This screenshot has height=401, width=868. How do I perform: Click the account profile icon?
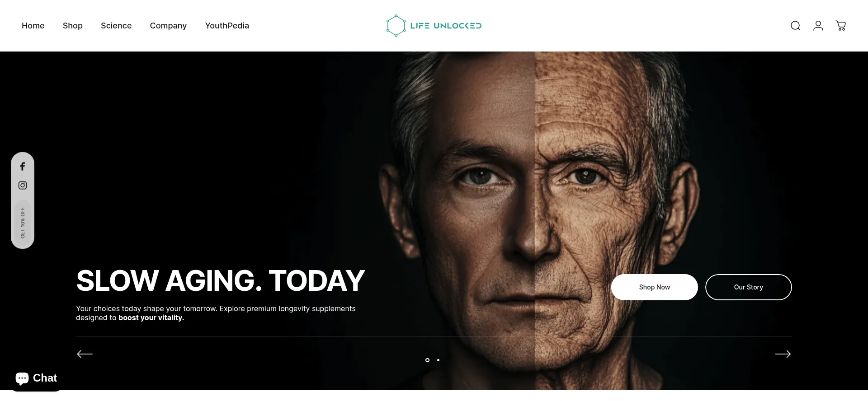[x=818, y=26]
